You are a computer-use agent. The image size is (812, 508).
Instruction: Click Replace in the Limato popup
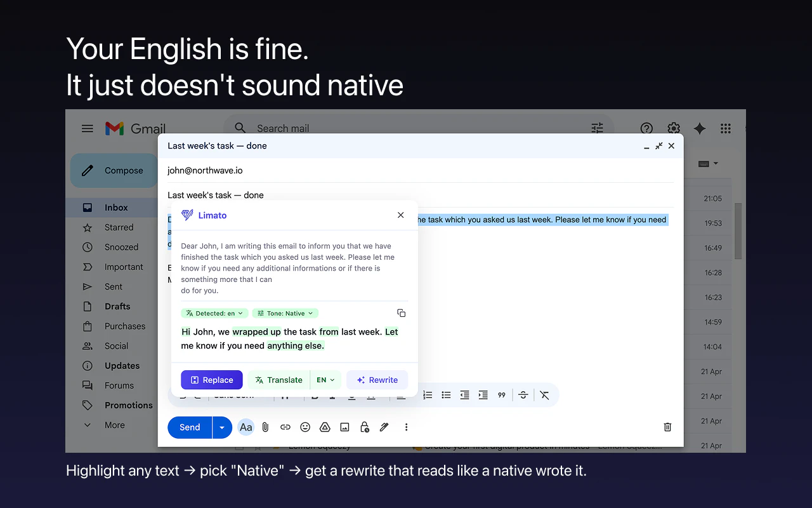[212, 380]
